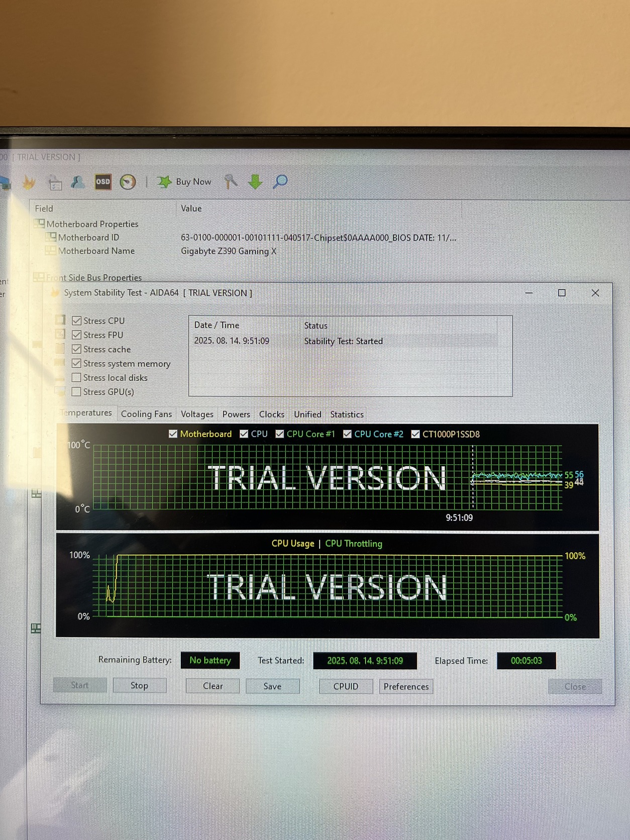Screen dimensions: 630x840
Task: Switch to the Temperatures tab
Action: pyautogui.click(x=86, y=412)
